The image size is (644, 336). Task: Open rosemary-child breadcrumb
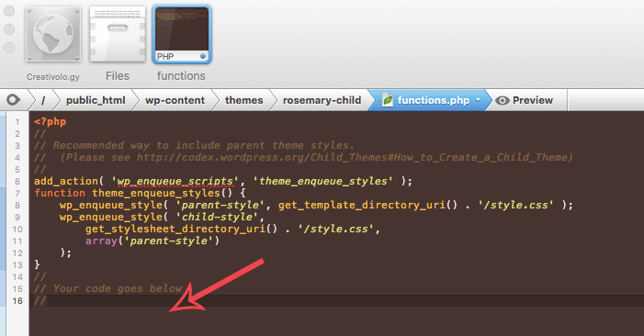point(322,100)
